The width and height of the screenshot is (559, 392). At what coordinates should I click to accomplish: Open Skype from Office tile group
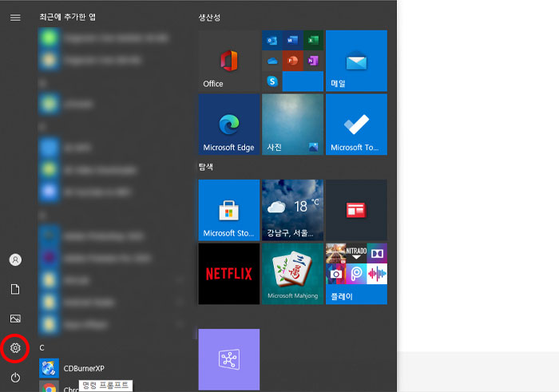[x=272, y=81]
